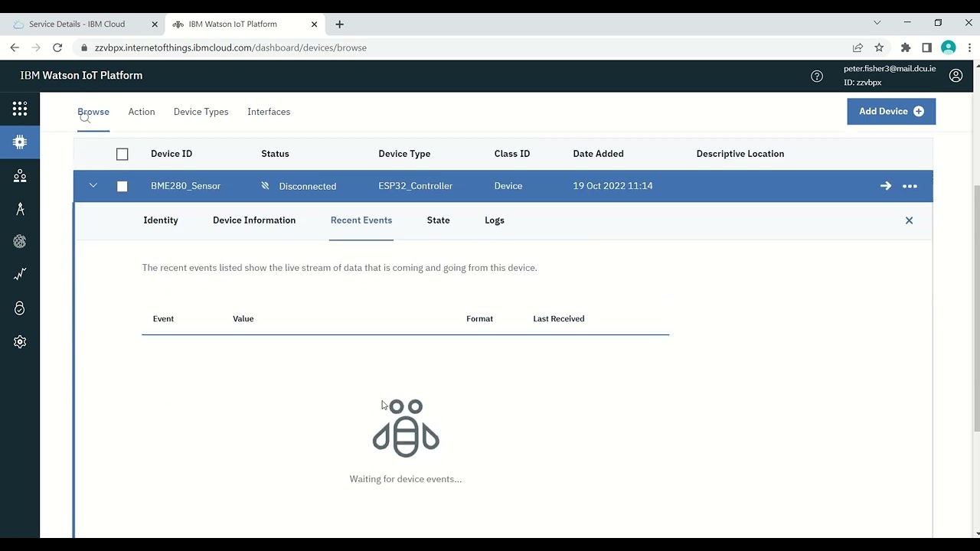
Task: Open the user profile icon in header
Action: pos(955,76)
